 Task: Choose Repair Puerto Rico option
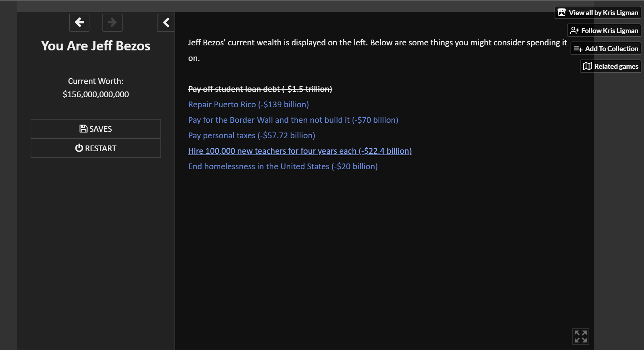coord(248,104)
